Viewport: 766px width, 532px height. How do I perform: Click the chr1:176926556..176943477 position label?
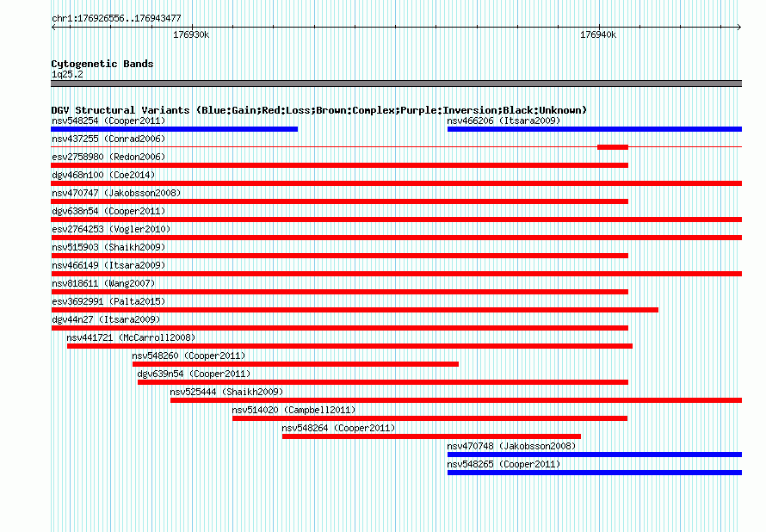116,19
